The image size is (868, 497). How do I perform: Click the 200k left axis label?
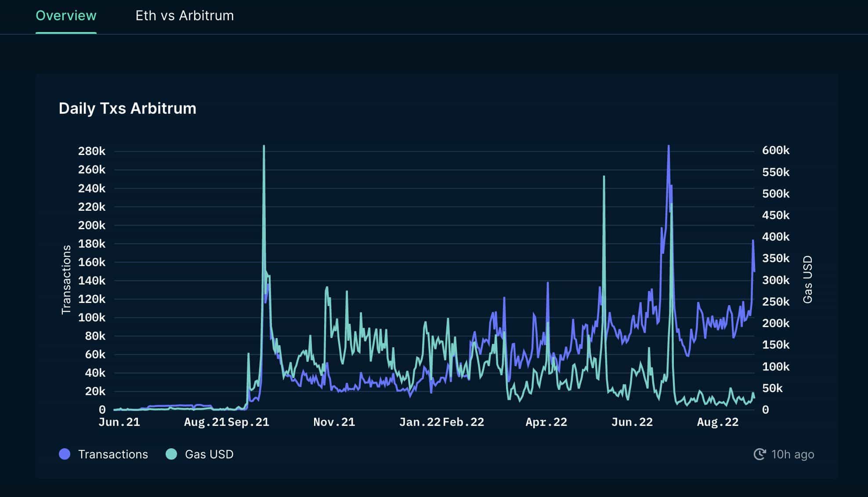tap(92, 225)
